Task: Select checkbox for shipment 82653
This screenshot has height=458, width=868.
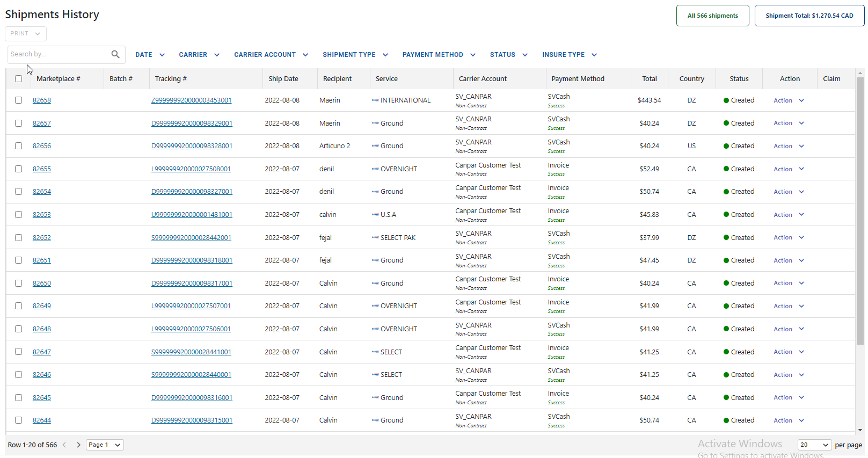Action: [19, 214]
